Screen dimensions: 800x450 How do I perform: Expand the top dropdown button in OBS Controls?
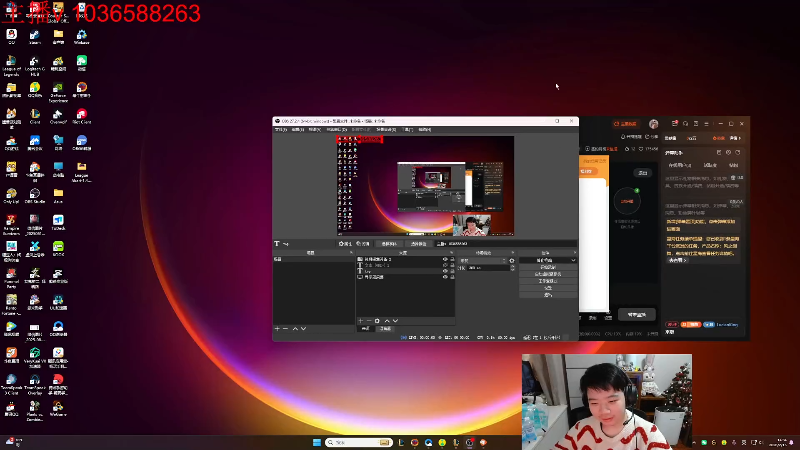pyautogui.click(x=548, y=260)
